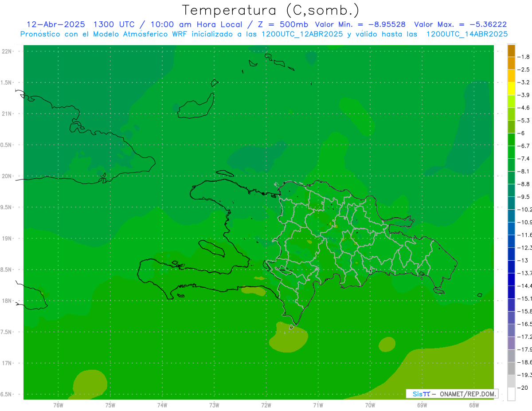Click the -4.6 color scale value
Screen dimensions: 532x411
click(524, 108)
